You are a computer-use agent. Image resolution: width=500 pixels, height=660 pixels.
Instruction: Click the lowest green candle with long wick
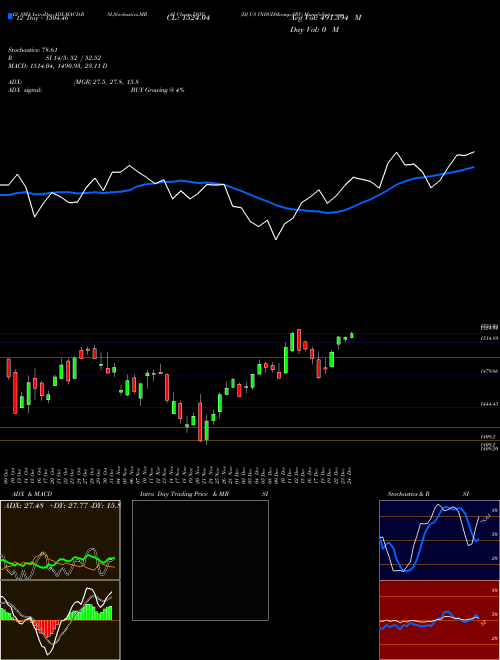tap(207, 430)
